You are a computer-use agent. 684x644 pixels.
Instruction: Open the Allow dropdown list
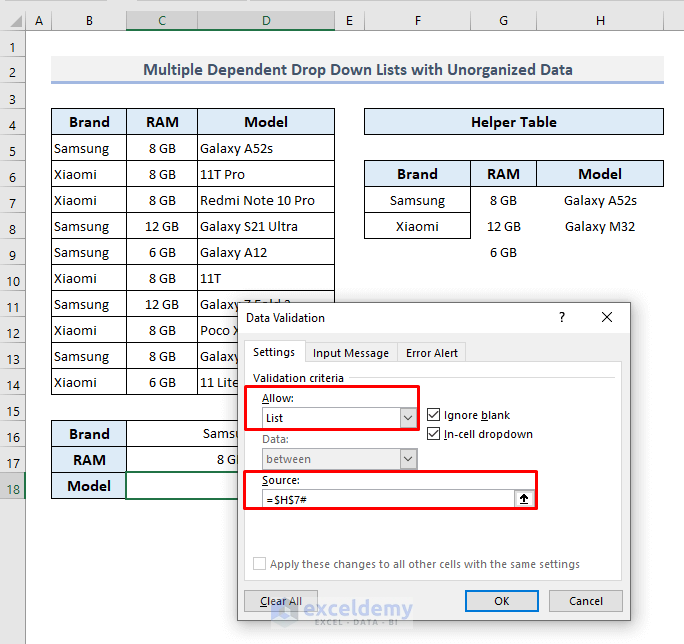pyautogui.click(x=407, y=419)
